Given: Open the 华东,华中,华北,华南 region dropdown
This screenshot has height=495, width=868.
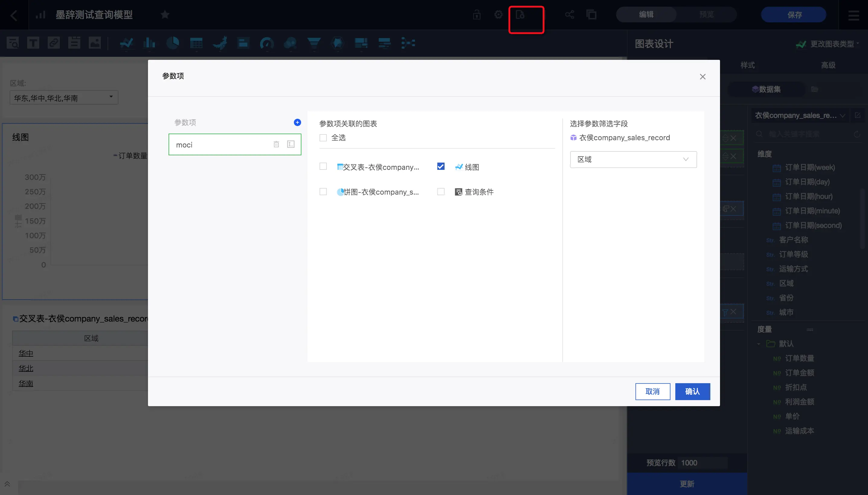Looking at the screenshot, I should click(x=64, y=98).
